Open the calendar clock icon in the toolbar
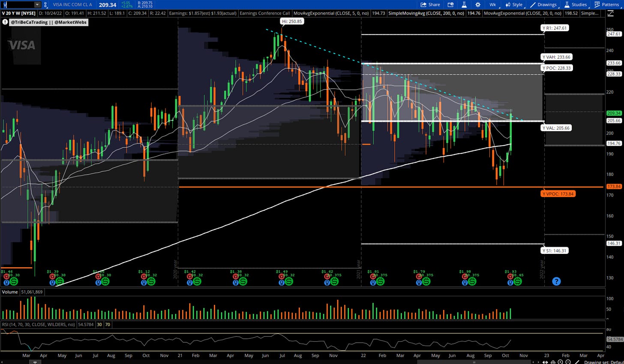This screenshot has height=364, width=624. 450,5
